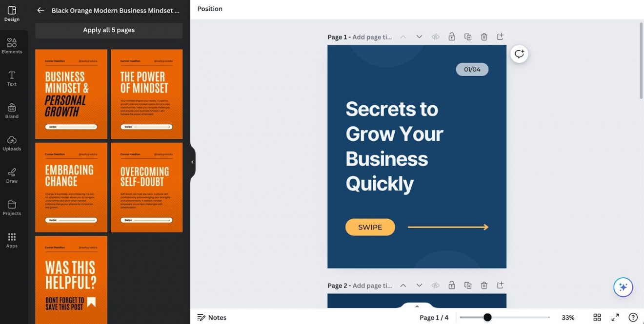The height and width of the screenshot is (324, 644).
Task: Adjust the zoom slider at the bottom
Action: [486, 317]
